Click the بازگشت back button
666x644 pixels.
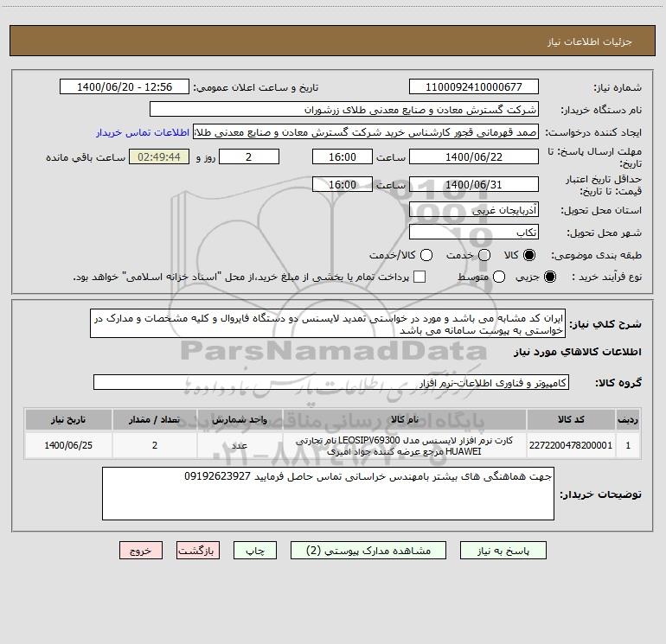[198, 551]
